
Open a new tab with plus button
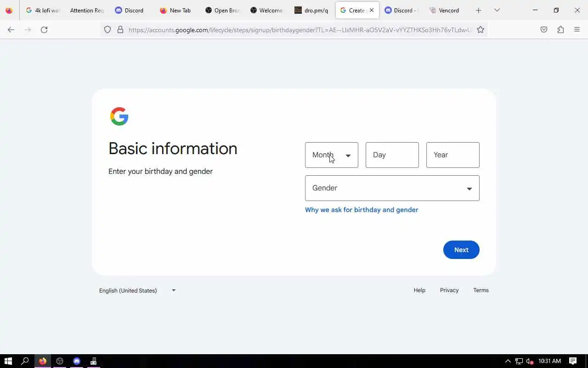pos(478,10)
